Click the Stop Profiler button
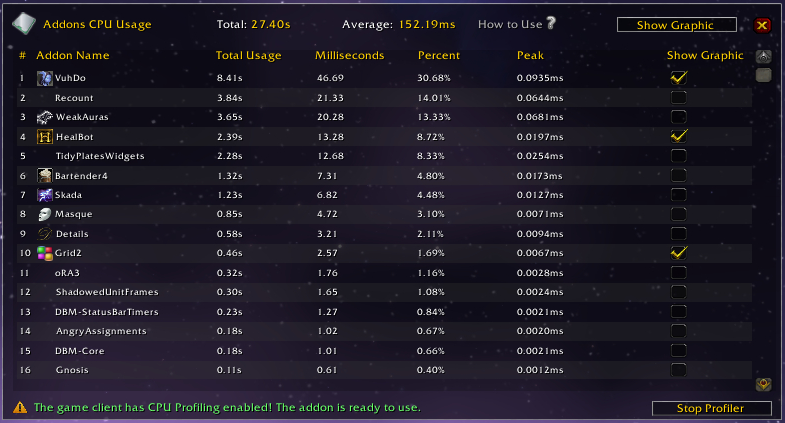785x423 pixels. [711, 408]
